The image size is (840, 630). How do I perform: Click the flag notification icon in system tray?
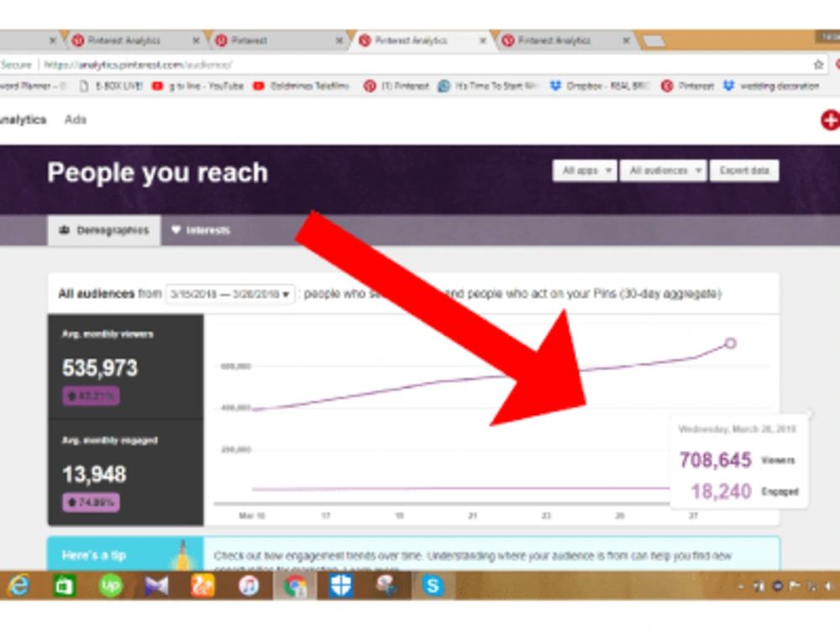point(795,586)
